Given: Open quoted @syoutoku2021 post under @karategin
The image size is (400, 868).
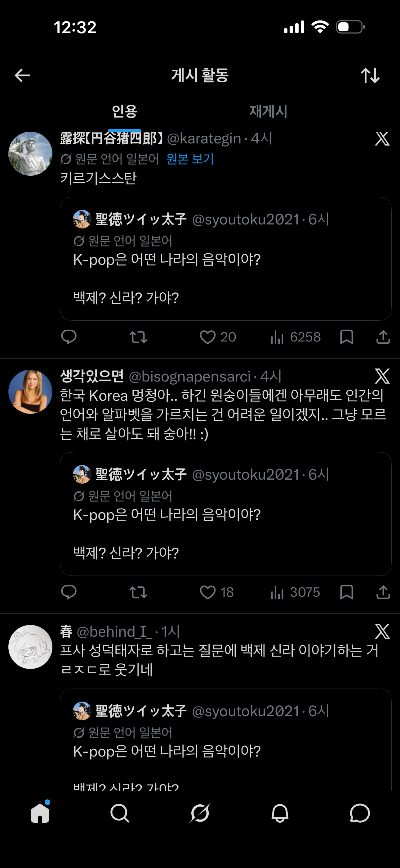Looking at the screenshot, I should pos(226,259).
